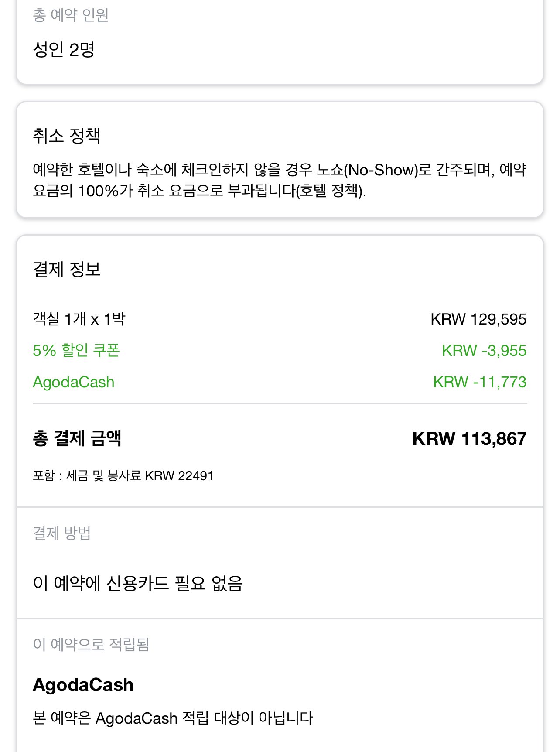Tap the 세금 및 봉사료 KRW 22491 note
The height and width of the screenshot is (752, 560).
(x=123, y=475)
